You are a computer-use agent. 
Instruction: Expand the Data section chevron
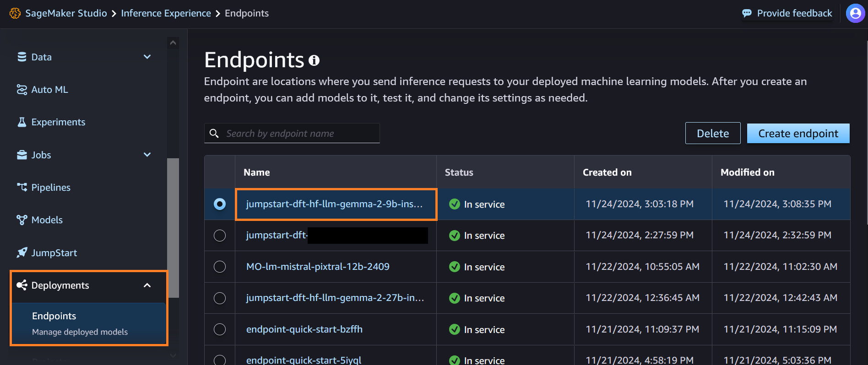(x=147, y=57)
